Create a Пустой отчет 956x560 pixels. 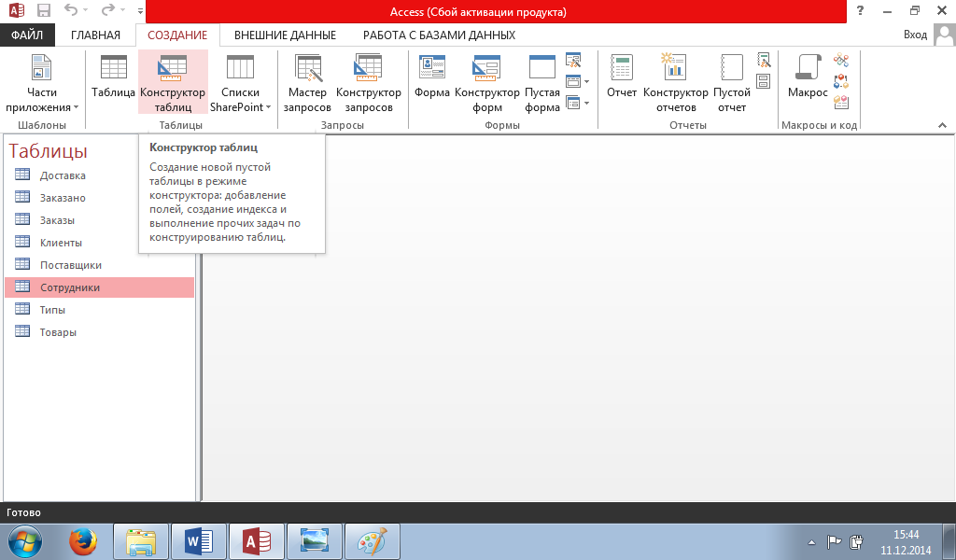[732, 83]
